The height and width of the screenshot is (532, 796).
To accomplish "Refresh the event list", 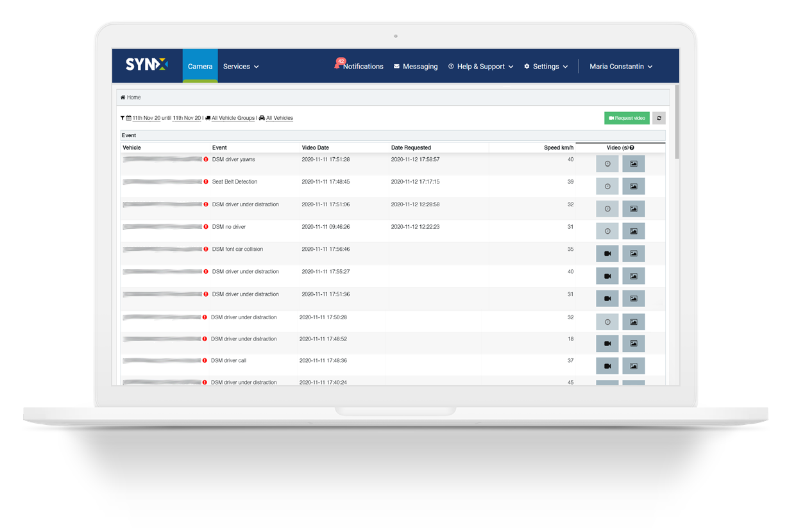I will pyautogui.click(x=659, y=118).
